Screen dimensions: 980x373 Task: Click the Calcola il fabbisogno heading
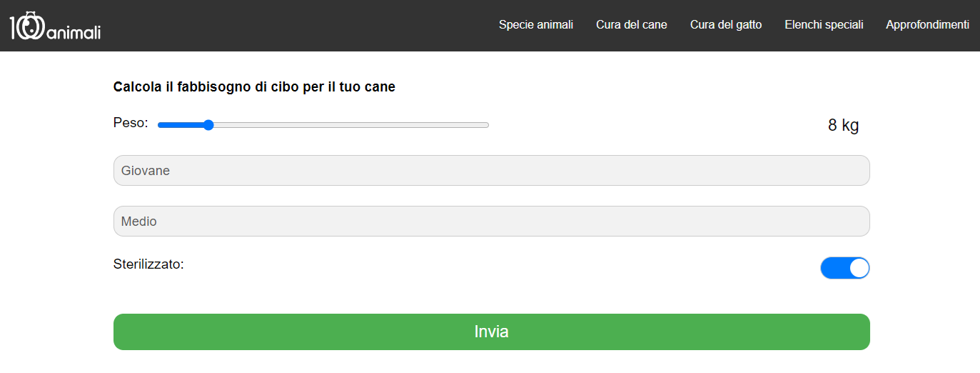point(254,87)
